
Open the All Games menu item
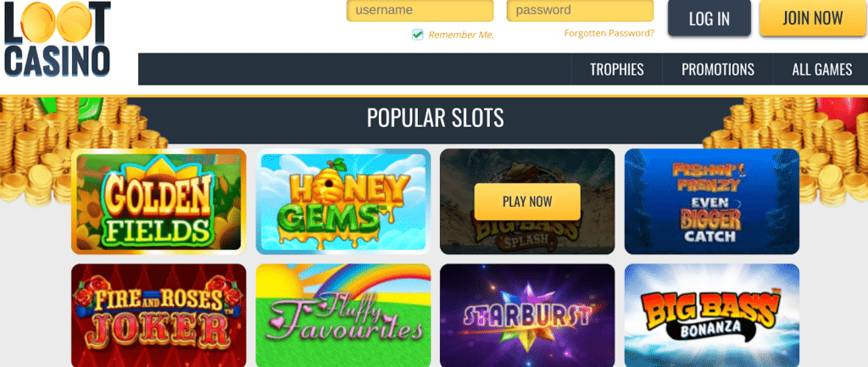[821, 70]
